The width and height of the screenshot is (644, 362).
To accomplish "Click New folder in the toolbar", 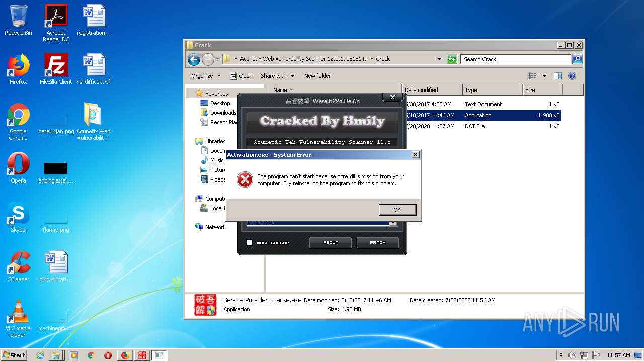I will [317, 76].
